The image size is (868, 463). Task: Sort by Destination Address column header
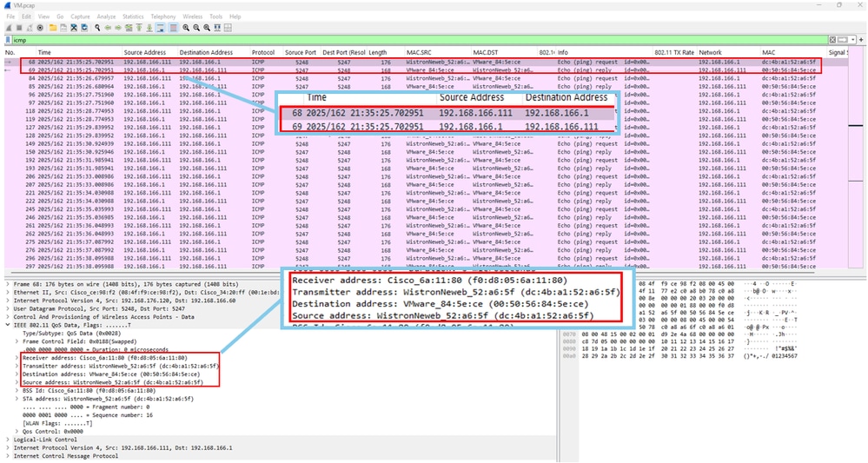pos(206,52)
